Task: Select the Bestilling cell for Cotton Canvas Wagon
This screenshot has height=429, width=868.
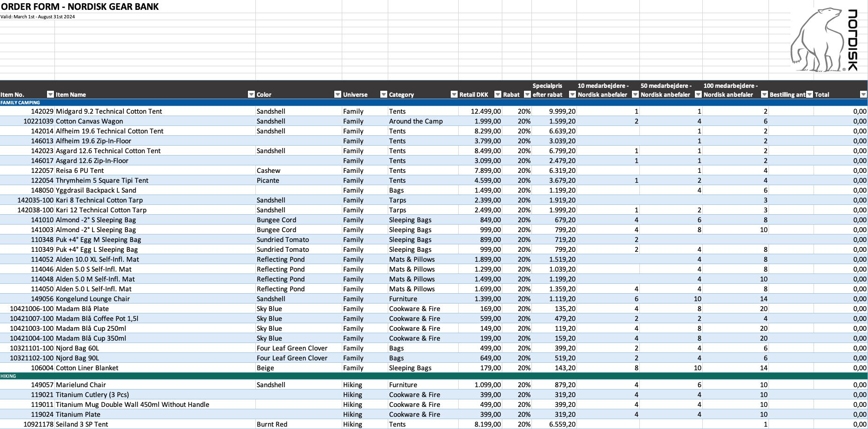Action: click(x=791, y=121)
